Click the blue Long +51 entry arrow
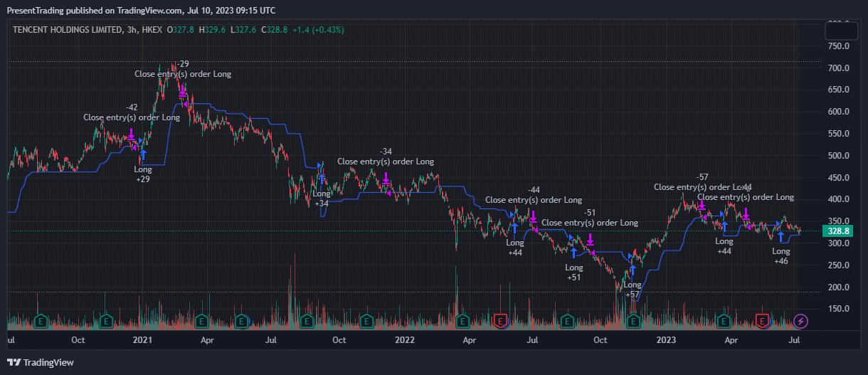The width and height of the screenshot is (868, 375). 573,253
